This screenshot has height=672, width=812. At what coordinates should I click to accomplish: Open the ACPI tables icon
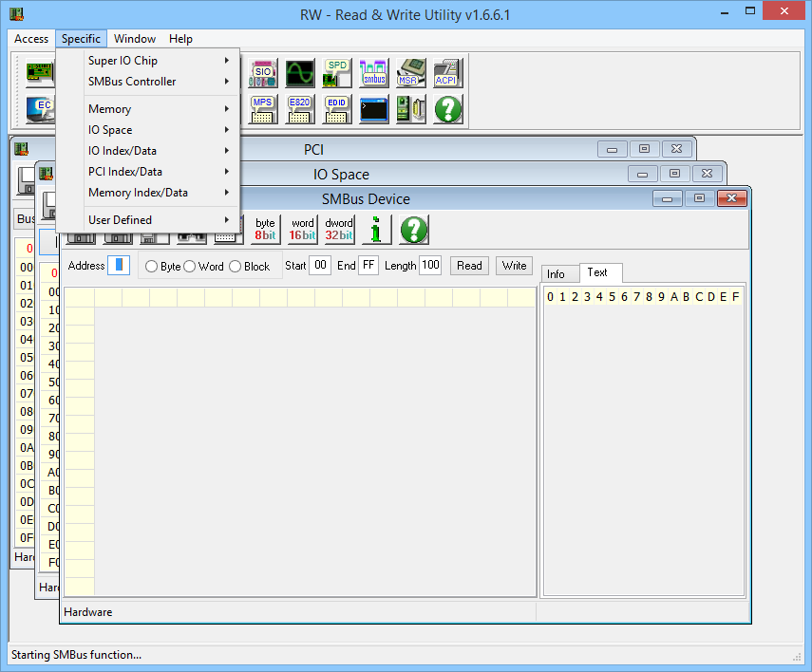pos(448,73)
